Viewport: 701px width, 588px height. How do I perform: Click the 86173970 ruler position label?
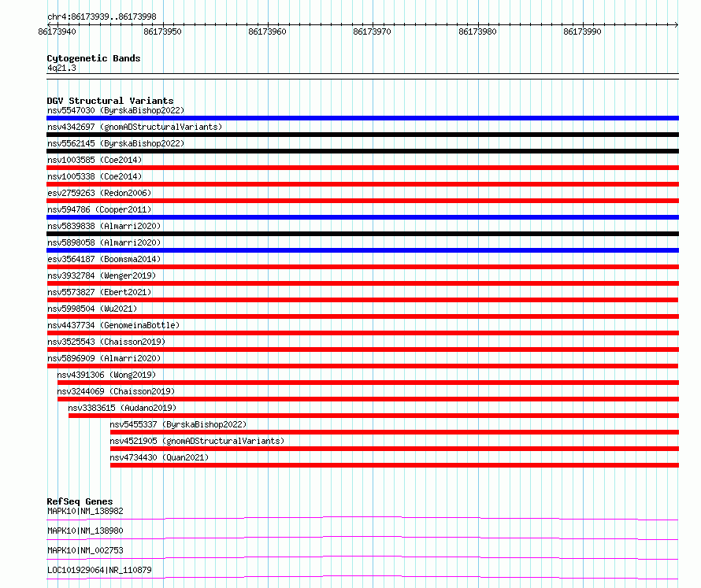coord(372,31)
